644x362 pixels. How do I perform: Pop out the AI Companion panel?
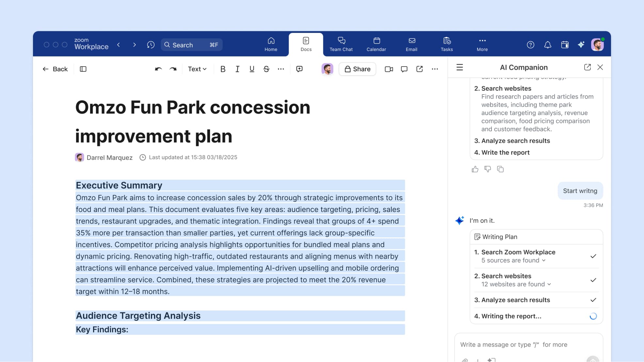coord(587,67)
